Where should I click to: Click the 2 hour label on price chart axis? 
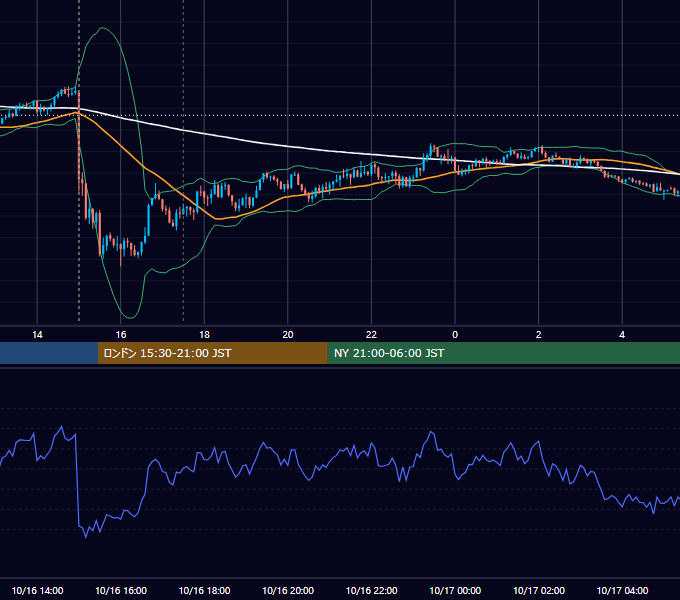click(x=539, y=335)
